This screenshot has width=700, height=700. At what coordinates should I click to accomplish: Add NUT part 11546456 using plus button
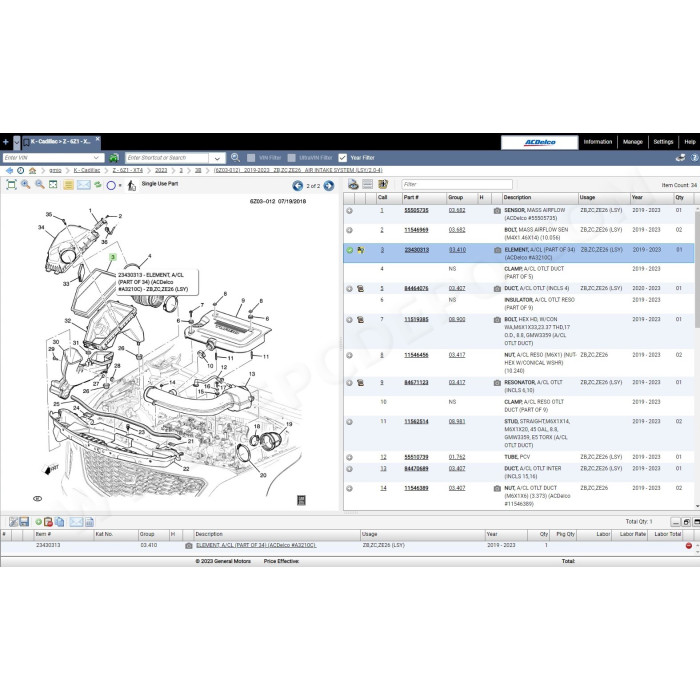350,355
